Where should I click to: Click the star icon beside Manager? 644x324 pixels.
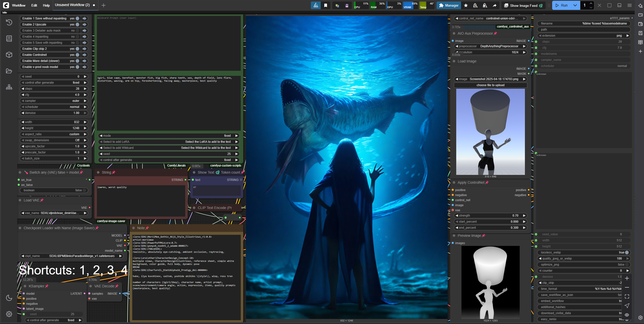pyautogui.click(x=466, y=5)
